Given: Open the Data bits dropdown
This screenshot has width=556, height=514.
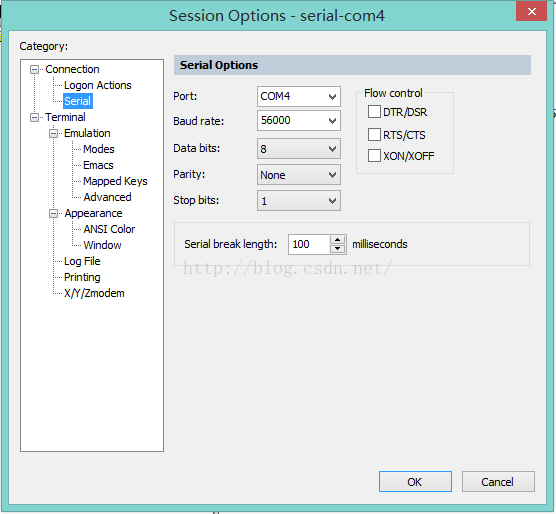Looking at the screenshot, I should click(x=299, y=149).
